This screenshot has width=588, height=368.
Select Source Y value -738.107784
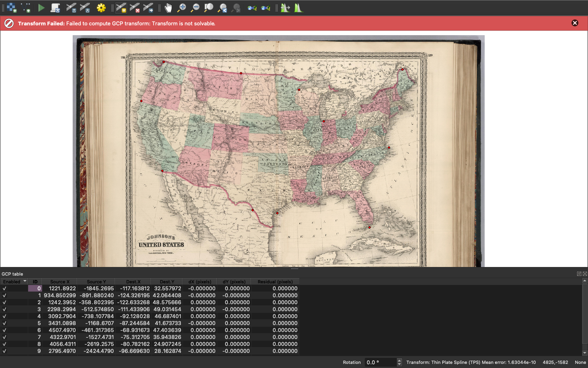[x=96, y=316]
